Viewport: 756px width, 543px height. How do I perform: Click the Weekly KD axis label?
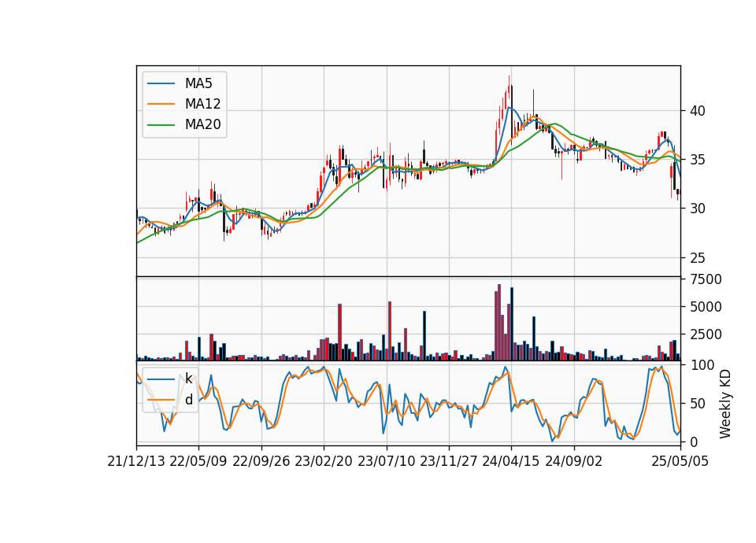coord(725,404)
